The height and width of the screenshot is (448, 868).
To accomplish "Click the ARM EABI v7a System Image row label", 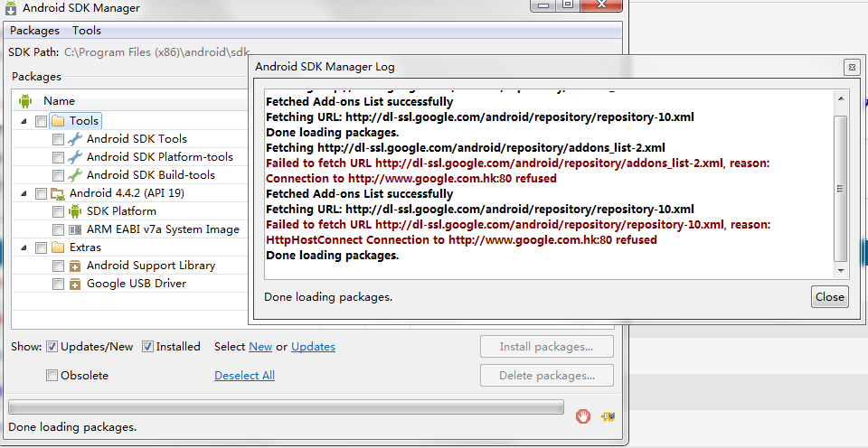I will 163,229.
